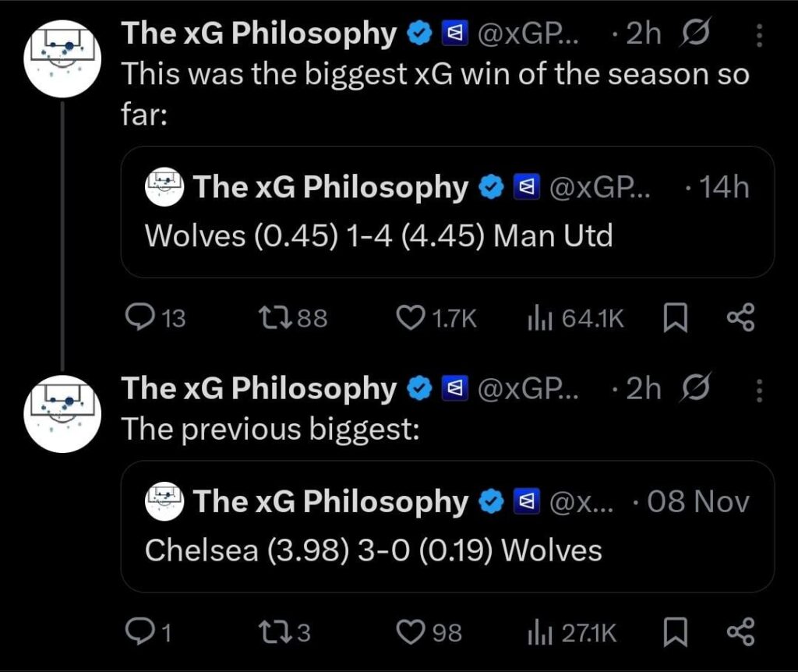Click the square affiliation badge next to top verified check
Image resolution: width=798 pixels, height=672 pixels.
(454, 33)
